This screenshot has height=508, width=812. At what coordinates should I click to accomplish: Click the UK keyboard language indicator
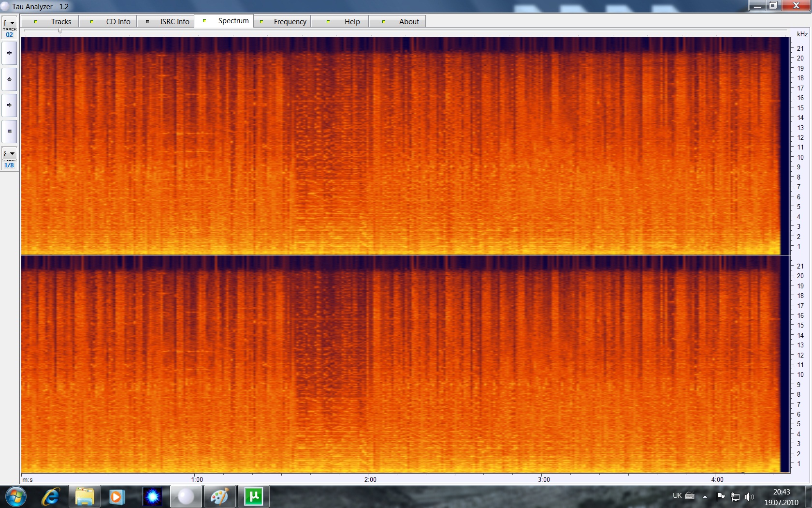point(677,496)
